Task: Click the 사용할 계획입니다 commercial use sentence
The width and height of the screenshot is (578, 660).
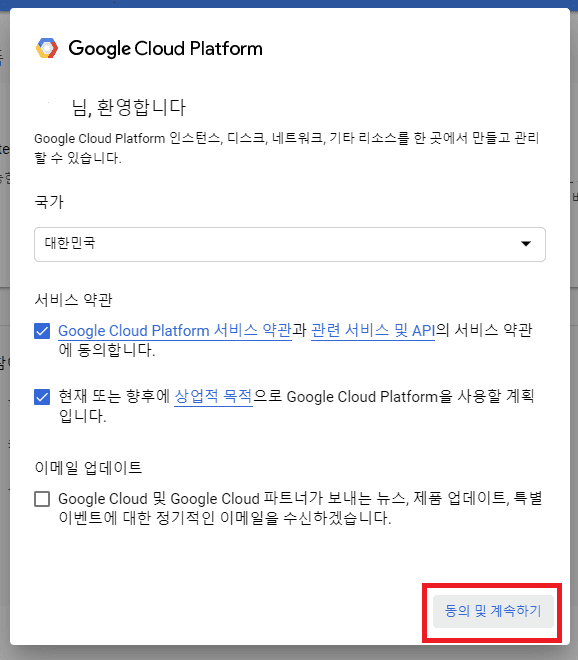Action: [296, 406]
